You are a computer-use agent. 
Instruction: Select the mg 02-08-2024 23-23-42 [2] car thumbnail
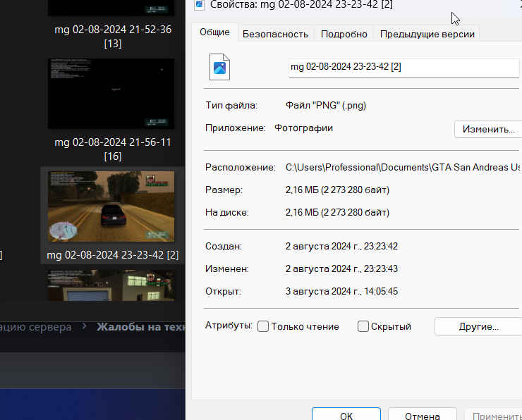111,206
